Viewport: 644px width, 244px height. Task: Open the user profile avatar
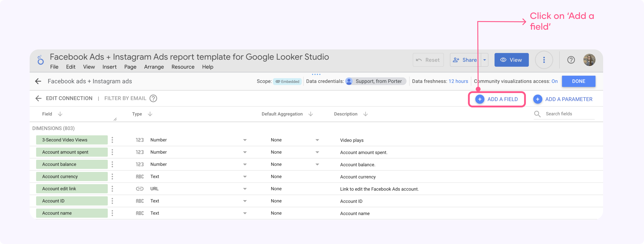tap(589, 60)
